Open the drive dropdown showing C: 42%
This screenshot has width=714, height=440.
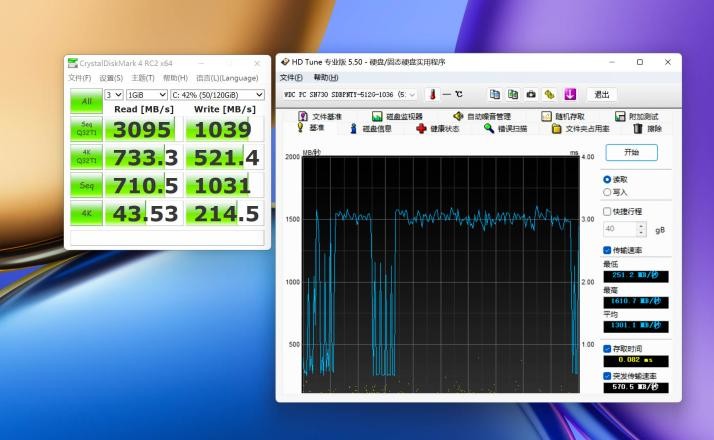[x=217, y=94]
